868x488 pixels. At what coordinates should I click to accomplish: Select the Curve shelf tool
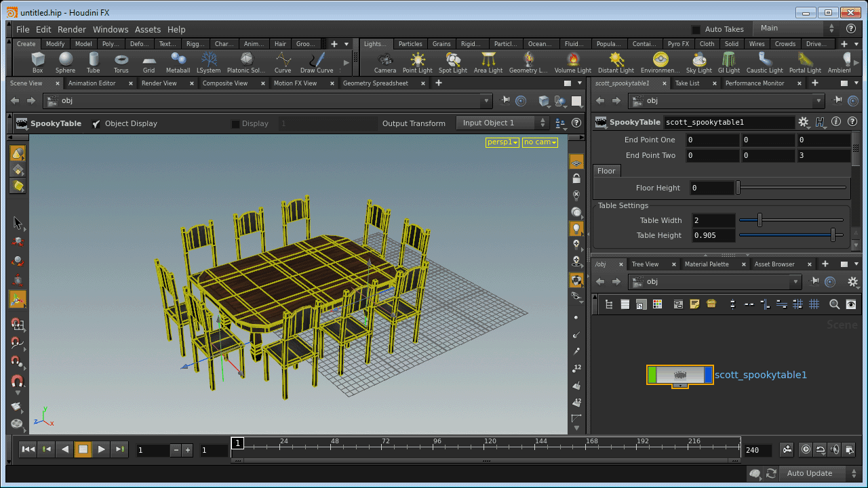[x=283, y=62]
